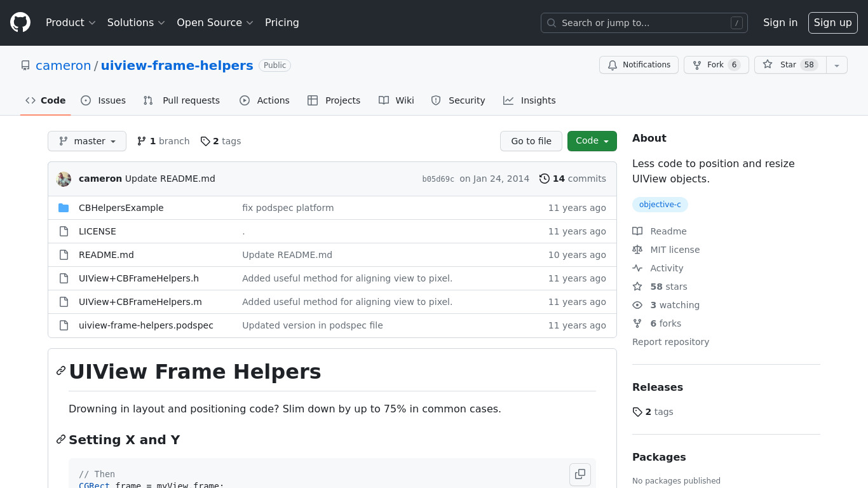
Task: Click the Notifications button
Action: 639,65
